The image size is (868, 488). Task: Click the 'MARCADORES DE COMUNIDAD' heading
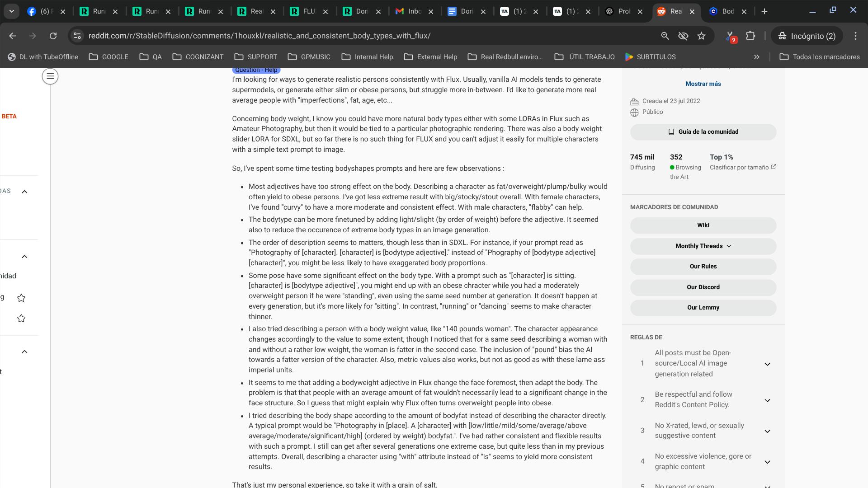(x=674, y=207)
